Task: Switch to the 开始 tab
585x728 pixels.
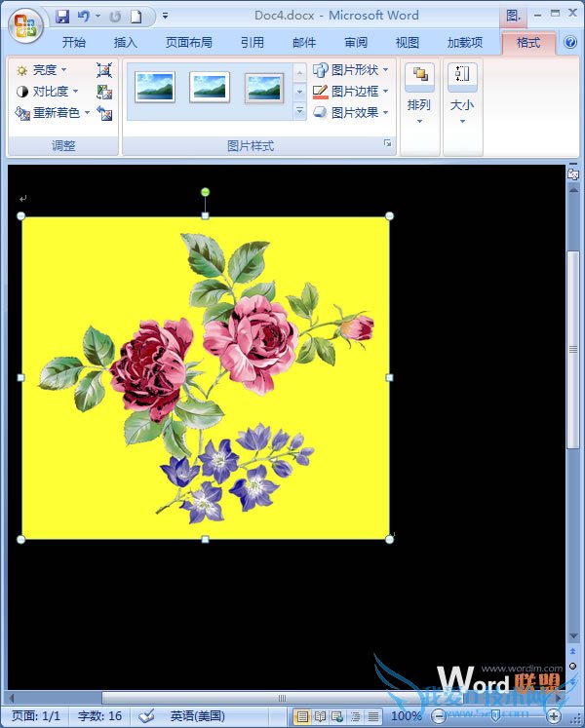Action: click(x=74, y=43)
